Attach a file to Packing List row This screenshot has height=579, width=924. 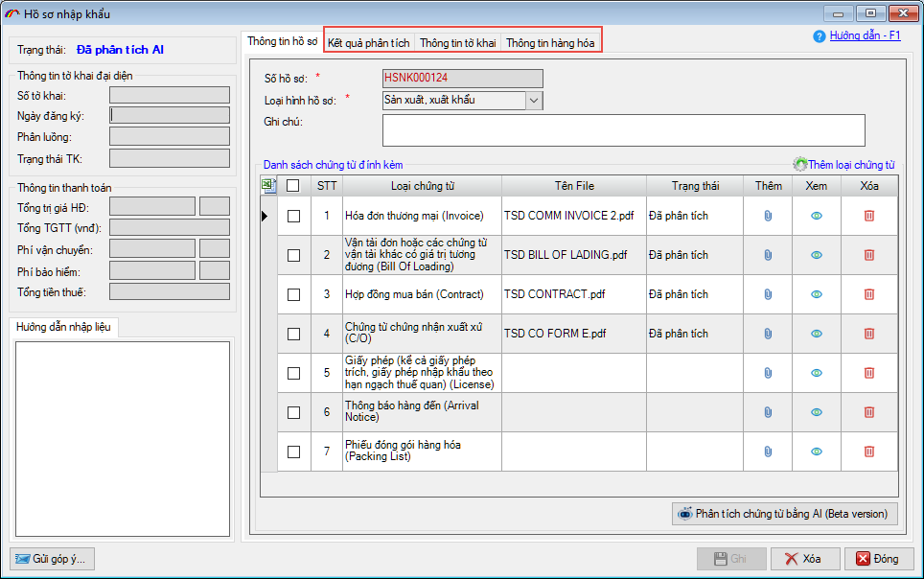click(x=768, y=452)
